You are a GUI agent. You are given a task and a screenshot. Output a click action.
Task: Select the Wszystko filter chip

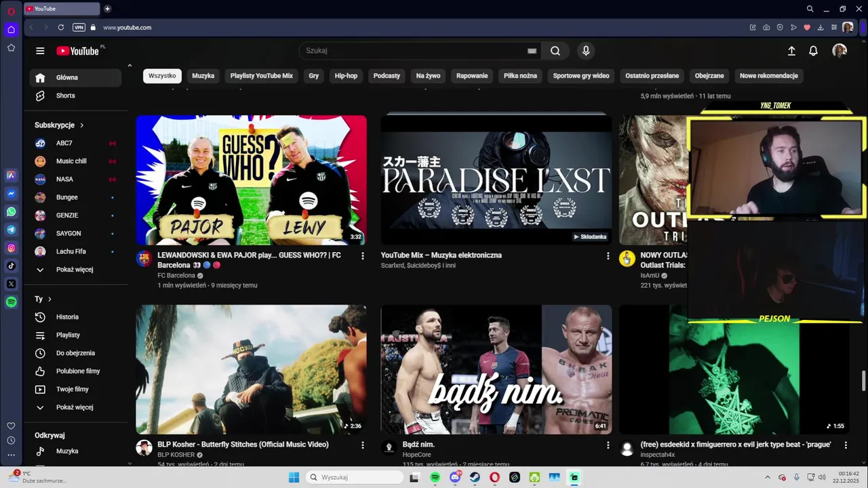pos(162,76)
